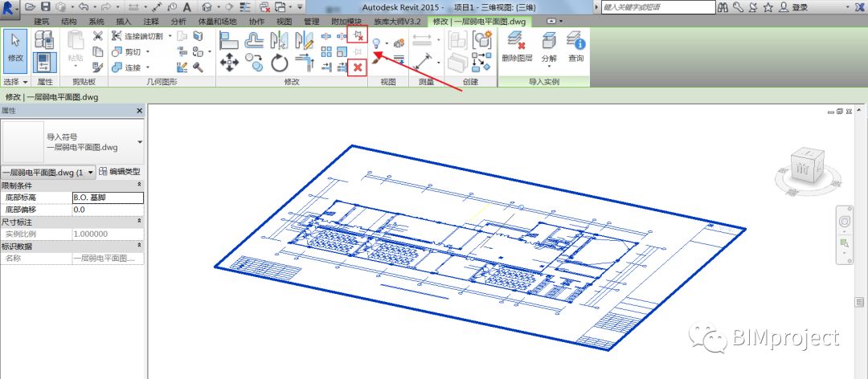Click the Copy to clipboard icon
868x379 pixels.
pyautogui.click(x=98, y=52)
